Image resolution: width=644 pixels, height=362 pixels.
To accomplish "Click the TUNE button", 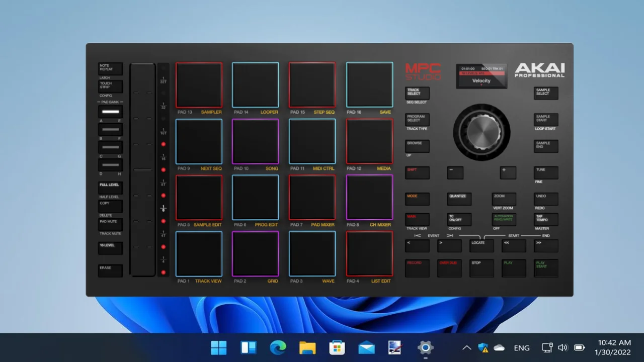I will (546, 172).
